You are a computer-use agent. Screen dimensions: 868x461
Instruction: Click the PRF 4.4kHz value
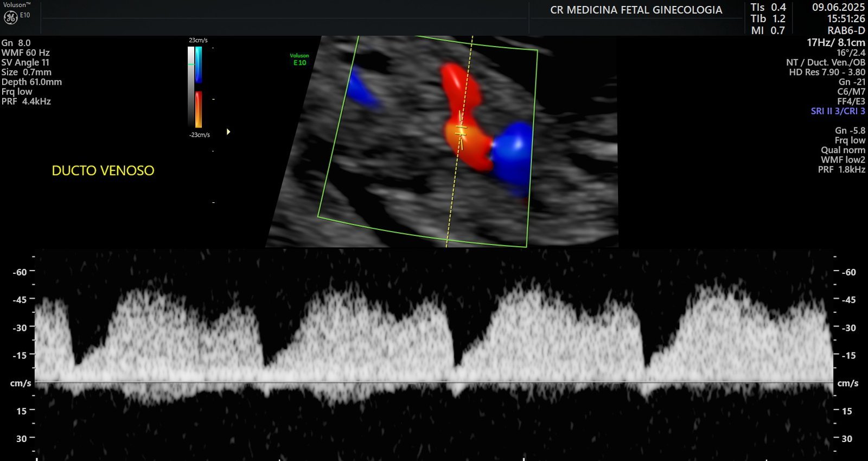[26, 101]
